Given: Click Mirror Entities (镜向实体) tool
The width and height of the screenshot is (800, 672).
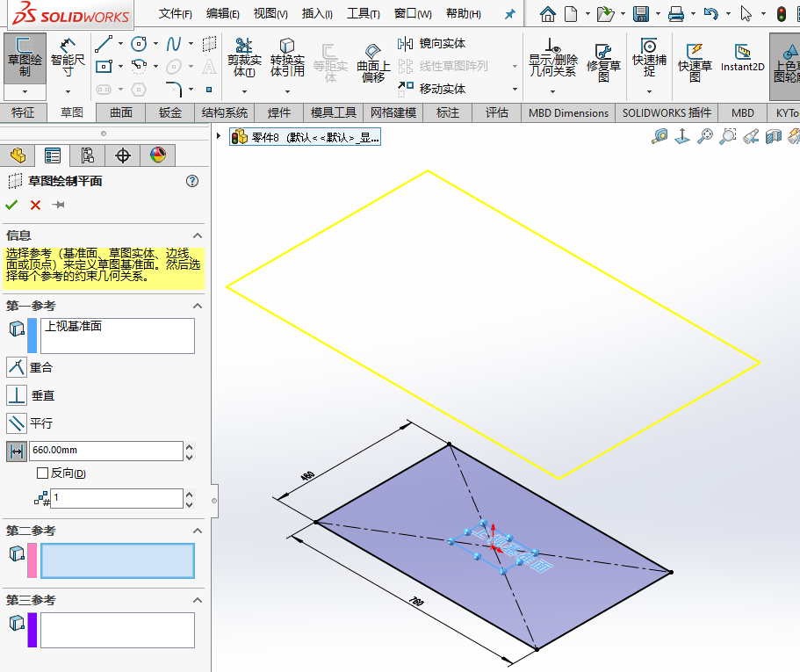Looking at the screenshot, I should (432, 44).
